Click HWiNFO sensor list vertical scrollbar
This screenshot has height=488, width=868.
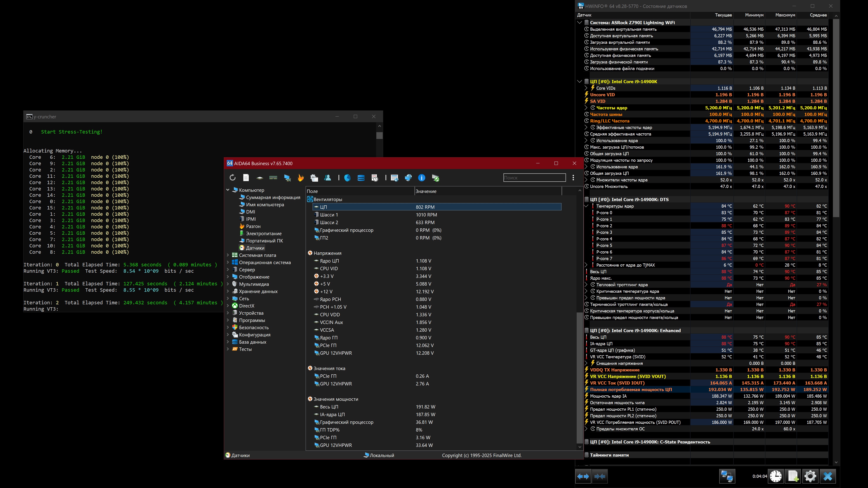click(x=836, y=118)
